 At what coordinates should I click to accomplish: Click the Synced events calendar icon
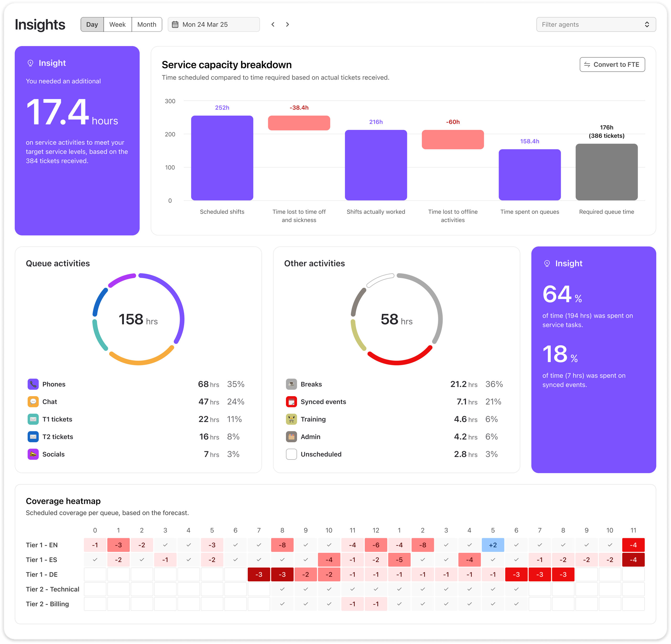tap(291, 401)
